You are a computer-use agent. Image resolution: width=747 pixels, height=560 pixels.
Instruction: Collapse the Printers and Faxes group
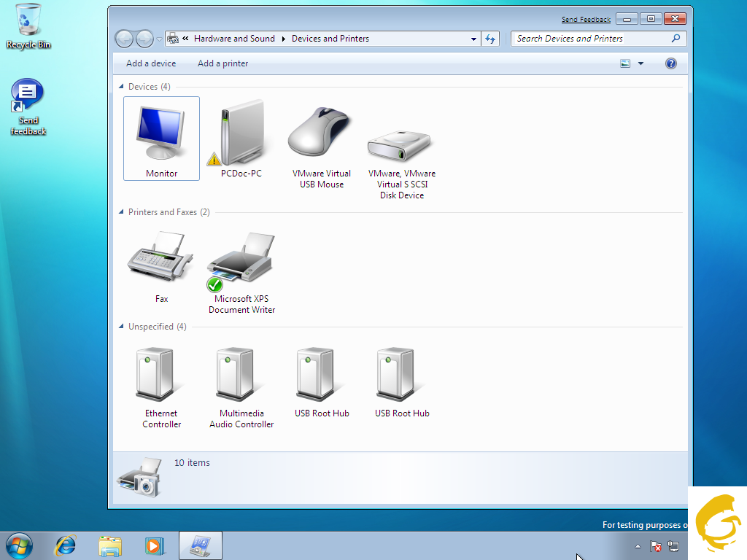[121, 212]
